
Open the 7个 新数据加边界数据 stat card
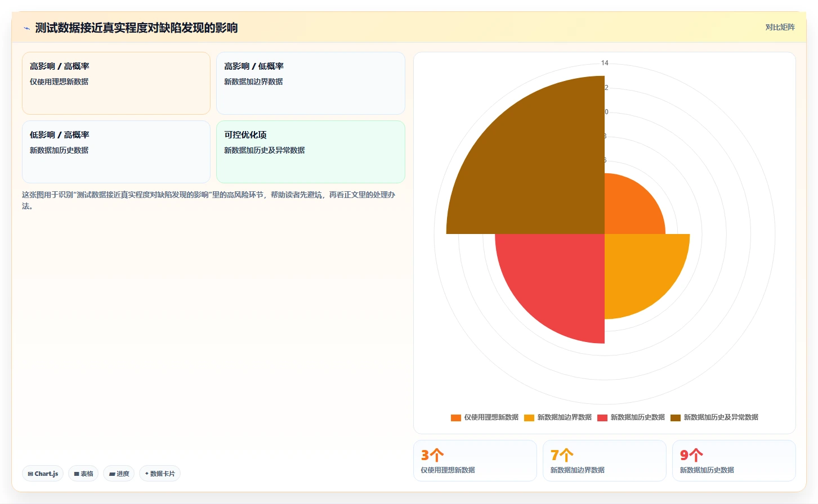605,461
